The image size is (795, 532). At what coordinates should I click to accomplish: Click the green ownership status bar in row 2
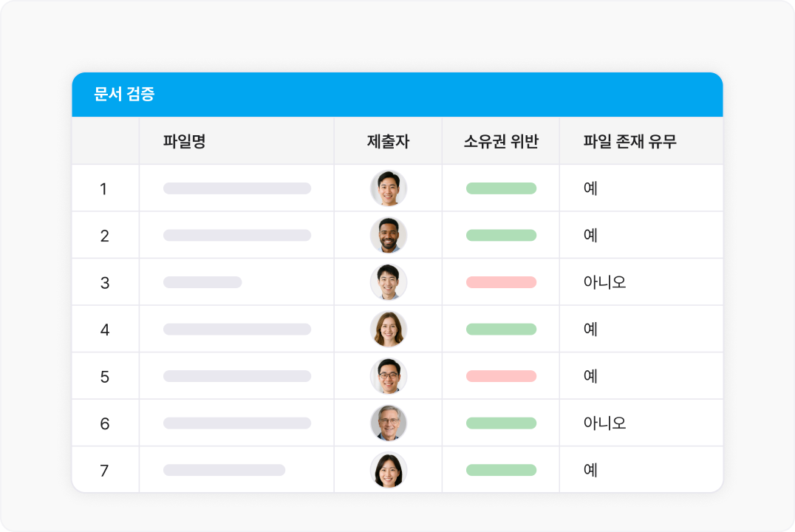tap(501, 235)
